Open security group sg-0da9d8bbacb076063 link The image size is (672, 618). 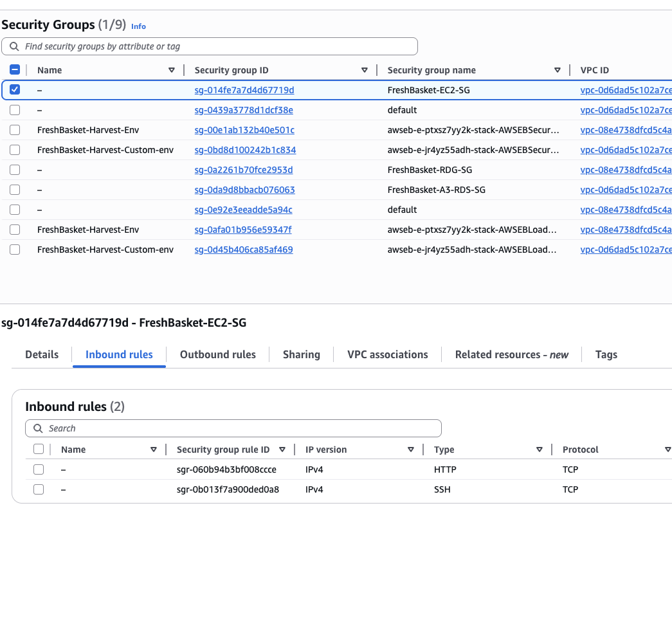(245, 190)
